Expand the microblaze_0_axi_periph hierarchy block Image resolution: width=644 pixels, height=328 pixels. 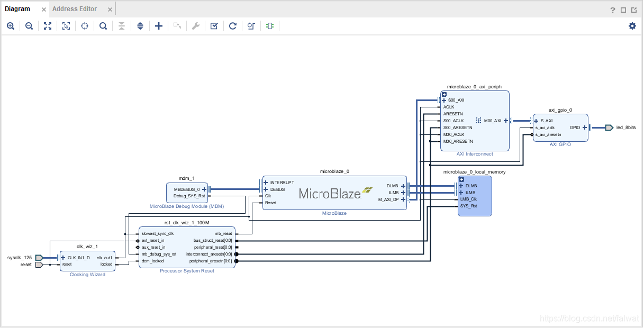tap(445, 94)
